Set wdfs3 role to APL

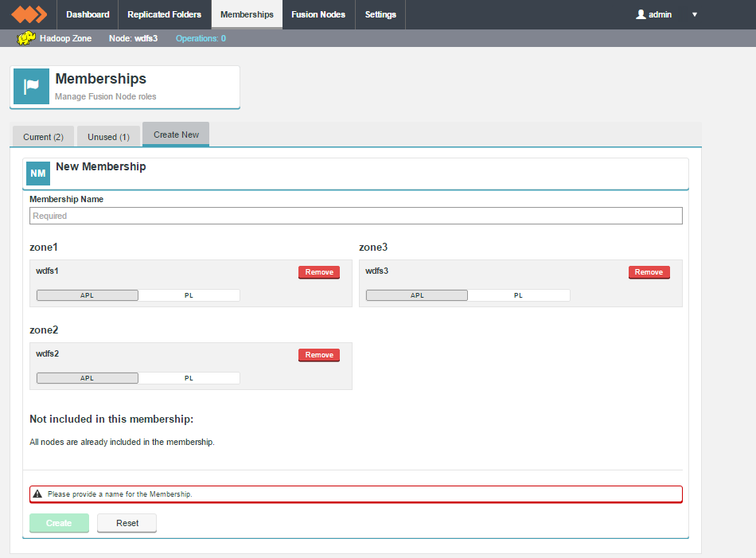tap(417, 295)
